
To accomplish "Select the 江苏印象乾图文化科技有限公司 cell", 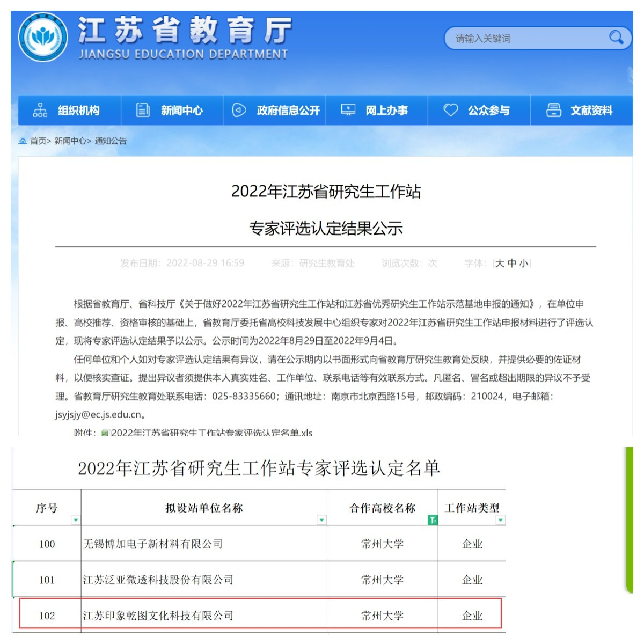I will [204, 615].
